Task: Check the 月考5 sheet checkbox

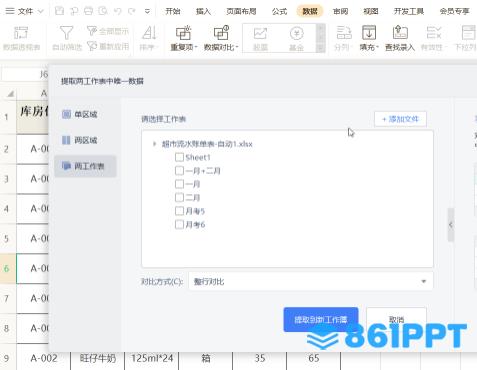Action: click(179, 211)
